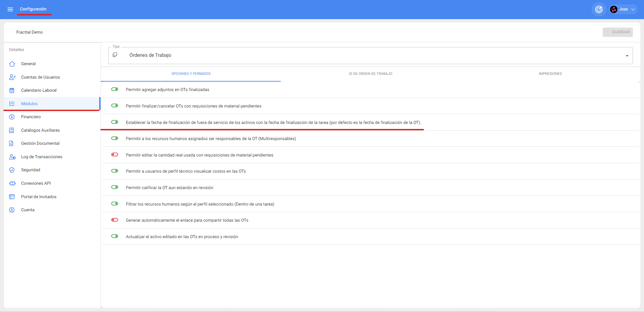The width and height of the screenshot is (644, 312).
Task: Open Cuentas de Usuarios user icon
Action: coord(12,77)
